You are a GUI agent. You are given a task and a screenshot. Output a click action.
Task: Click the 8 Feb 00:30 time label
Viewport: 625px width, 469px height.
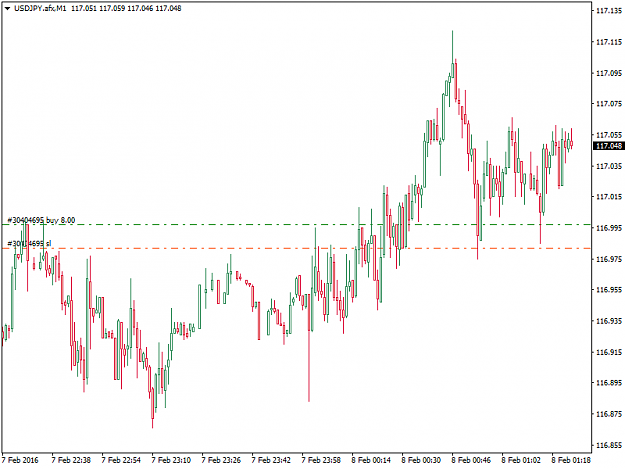pyautogui.click(x=421, y=460)
